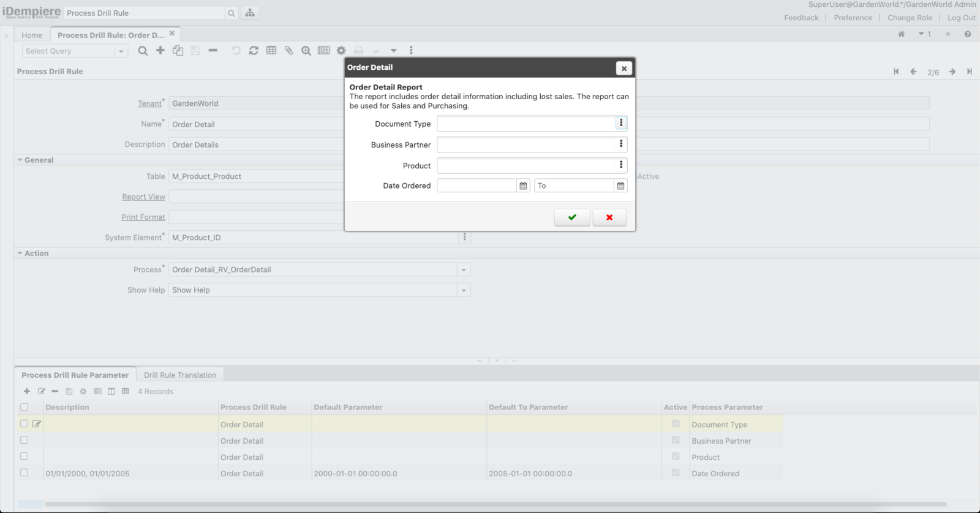Click the Product input field in dialog
Image resolution: width=980 pixels, height=513 pixels.
click(x=526, y=165)
